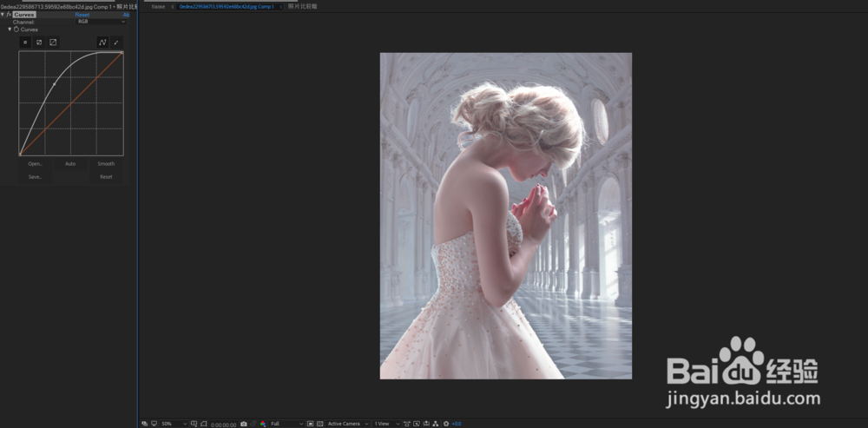
Task: Click the Smooth curve button
Action: [x=106, y=164]
